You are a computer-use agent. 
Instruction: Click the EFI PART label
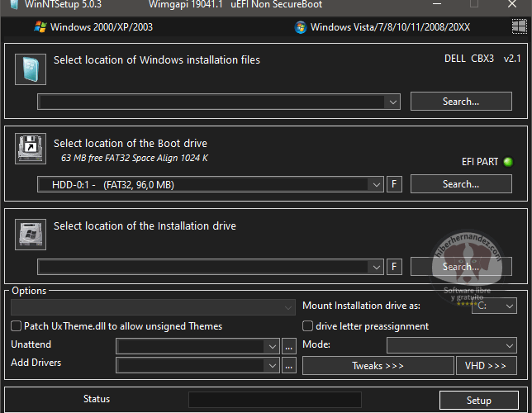coord(480,162)
